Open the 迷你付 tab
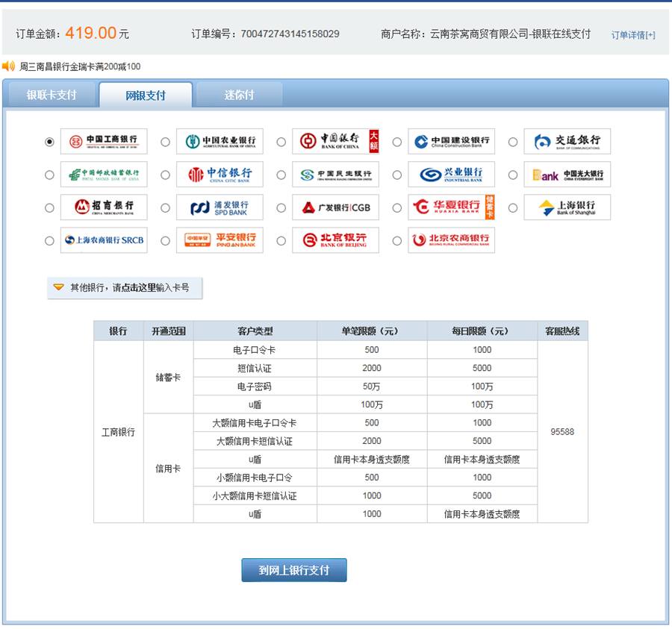Image resolution: width=672 pixels, height=629 pixels. (240, 95)
